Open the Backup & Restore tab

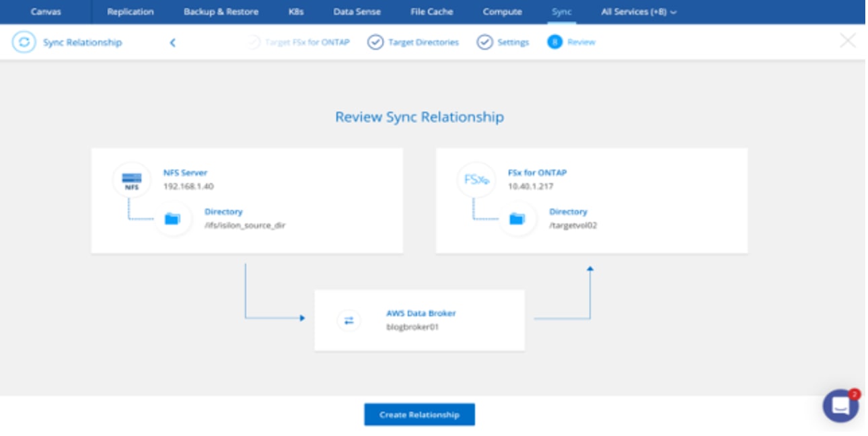click(x=221, y=12)
